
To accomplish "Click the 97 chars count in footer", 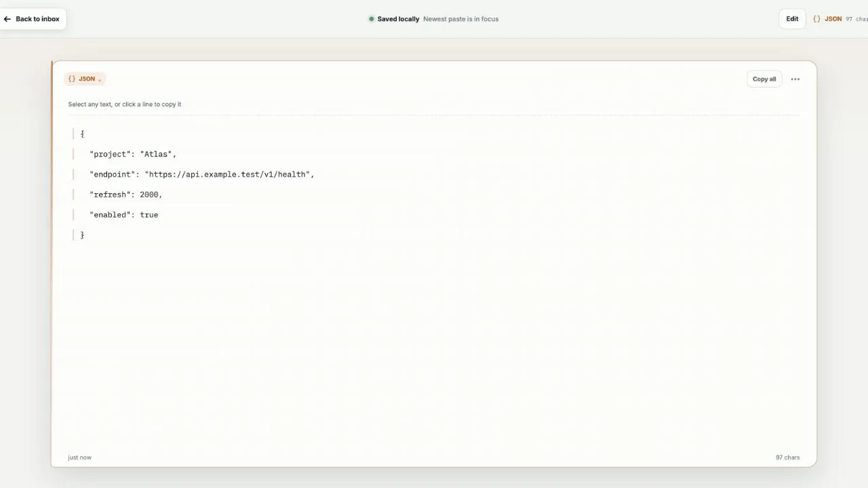I will click(787, 457).
